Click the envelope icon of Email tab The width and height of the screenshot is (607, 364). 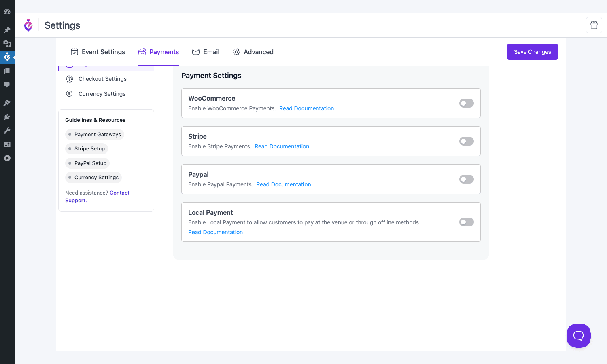(x=196, y=52)
